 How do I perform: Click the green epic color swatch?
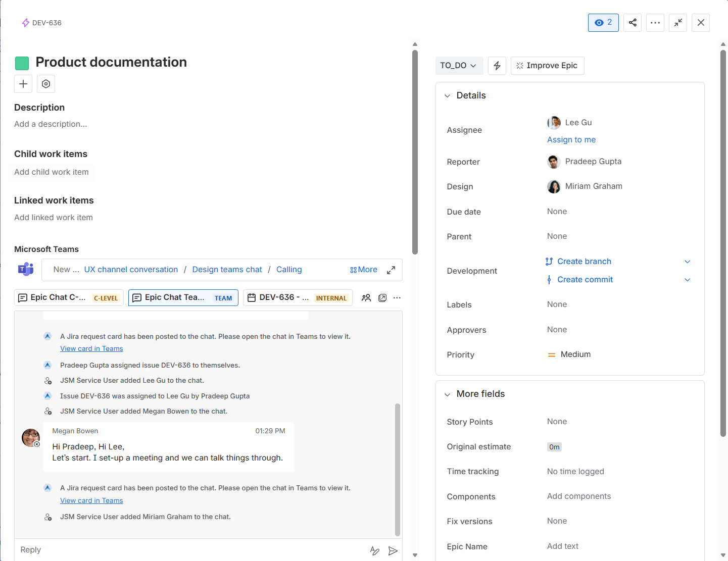point(22,63)
